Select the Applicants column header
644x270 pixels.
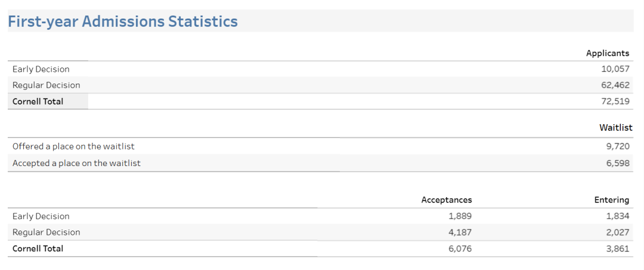pyautogui.click(x=607, y=53)
